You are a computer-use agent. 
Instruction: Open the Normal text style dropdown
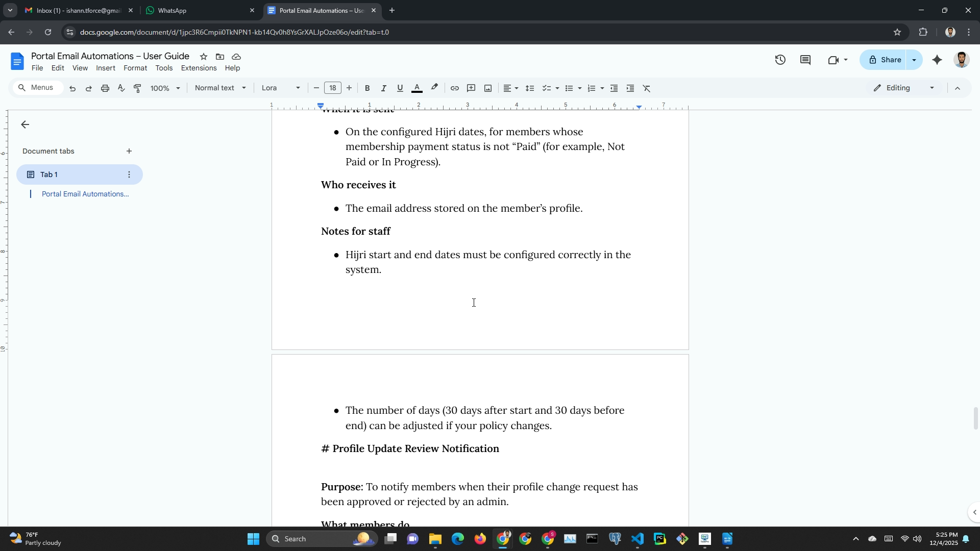[220, 88]
